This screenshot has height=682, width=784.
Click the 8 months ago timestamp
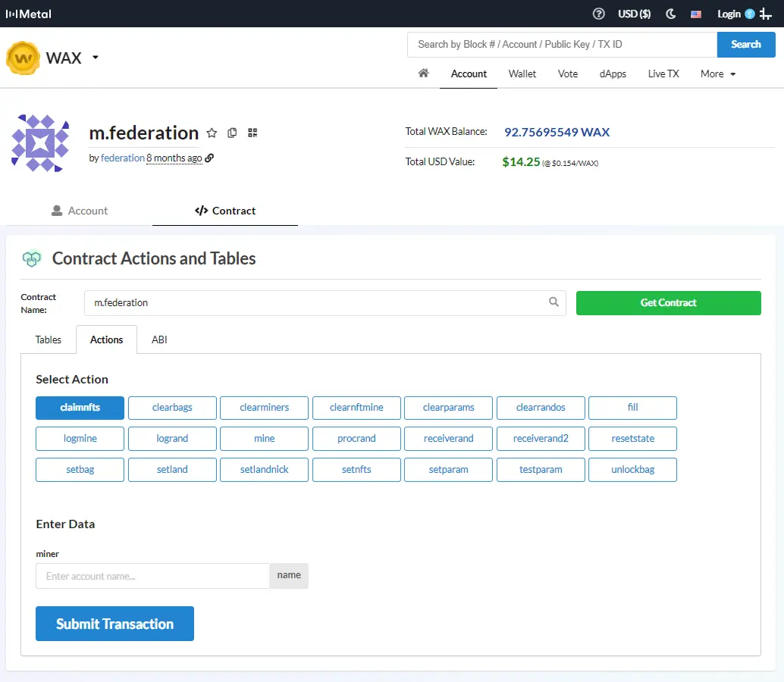click(174, 158)
